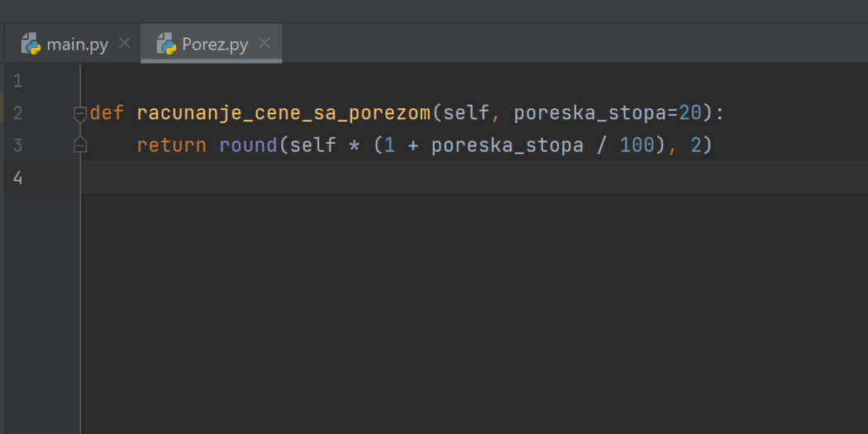The image size is (868, 434).
Task: Click the default value 20 in the signature
Action: [690, 113]
